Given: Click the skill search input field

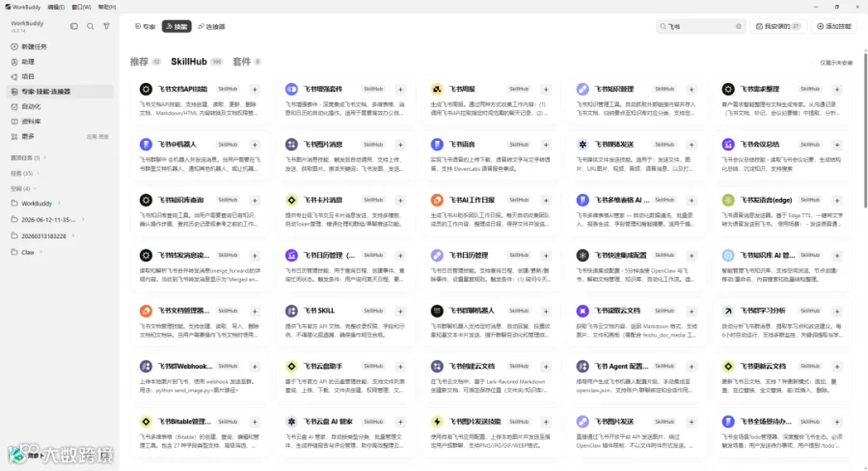Looking at the screenshot, I should (700, 26).
